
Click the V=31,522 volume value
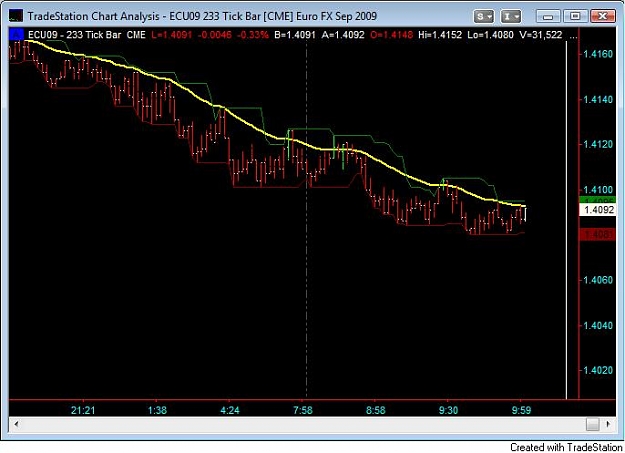pos(540,35)
